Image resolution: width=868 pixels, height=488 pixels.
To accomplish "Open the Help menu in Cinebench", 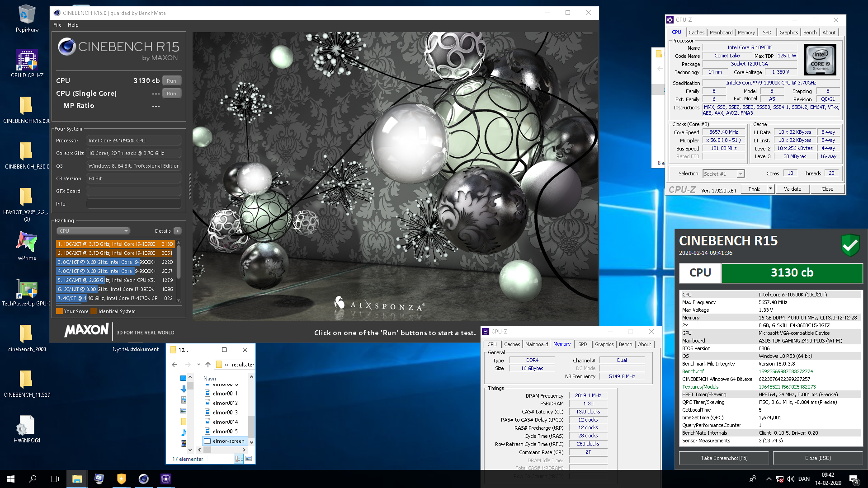I will click(x=73, y=25).
